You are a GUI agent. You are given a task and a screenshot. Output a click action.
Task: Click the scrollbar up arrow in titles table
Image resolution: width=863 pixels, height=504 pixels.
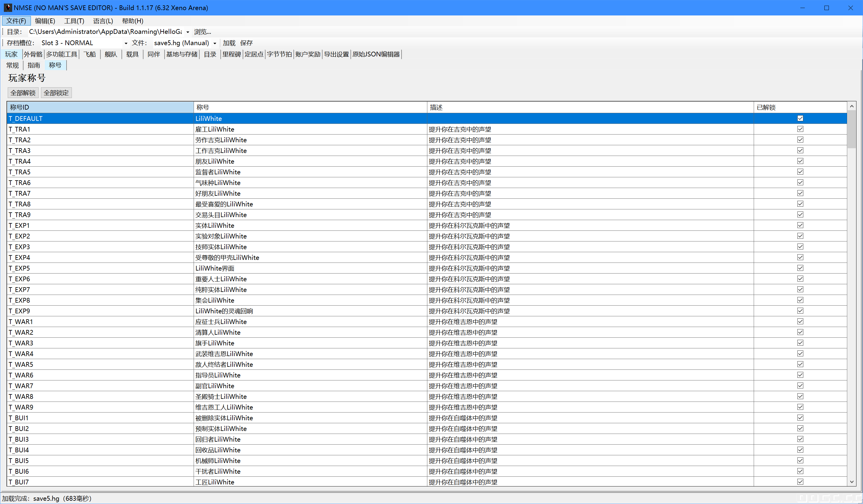click(852, 107)
